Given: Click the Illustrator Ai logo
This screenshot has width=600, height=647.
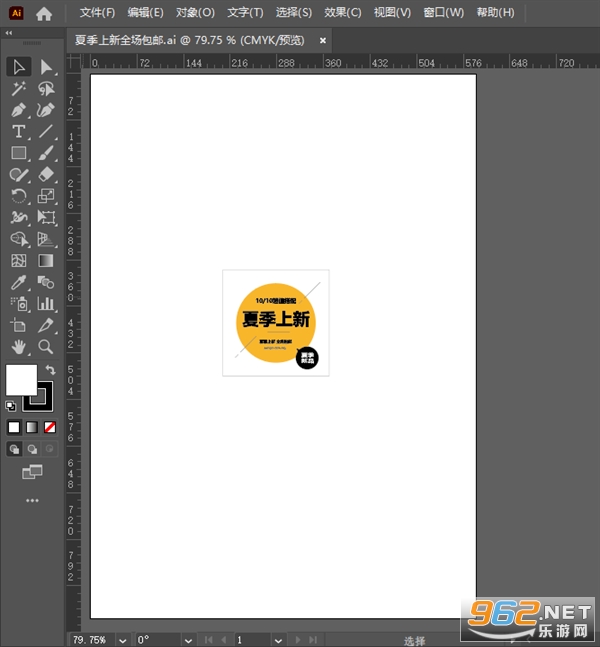Looking at the screenshot, I should click(x=17, y=13).
